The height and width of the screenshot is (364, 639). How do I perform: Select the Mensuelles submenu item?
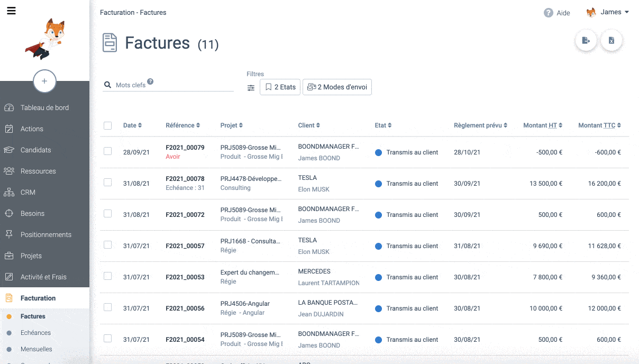pos(36,349)
